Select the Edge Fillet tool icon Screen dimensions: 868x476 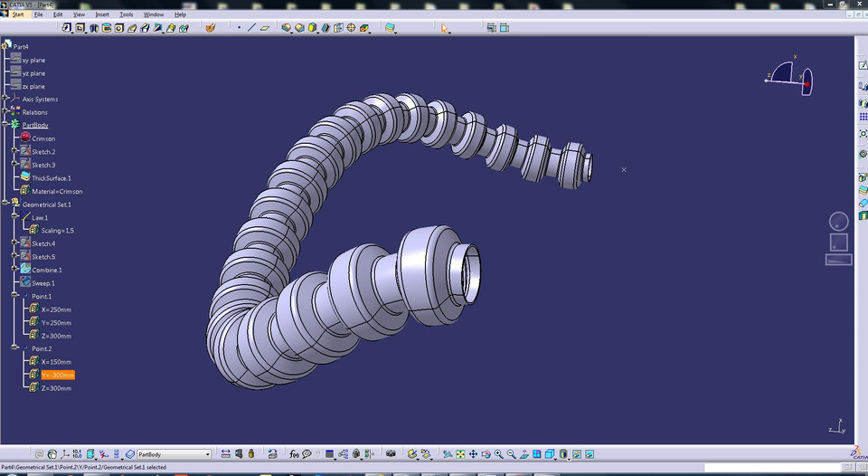point(286,28)
